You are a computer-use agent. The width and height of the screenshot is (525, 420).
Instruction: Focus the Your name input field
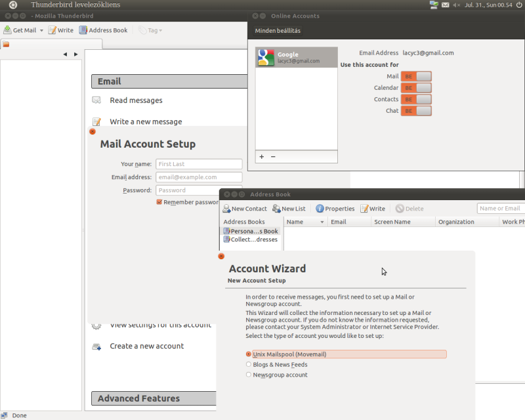pyautogui.click(x=199, y=164)
